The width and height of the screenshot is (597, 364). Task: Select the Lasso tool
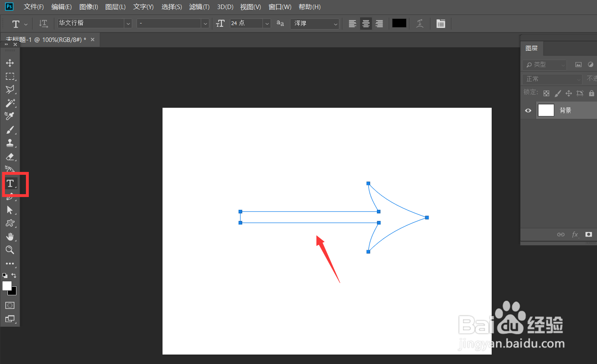(10, 90)
